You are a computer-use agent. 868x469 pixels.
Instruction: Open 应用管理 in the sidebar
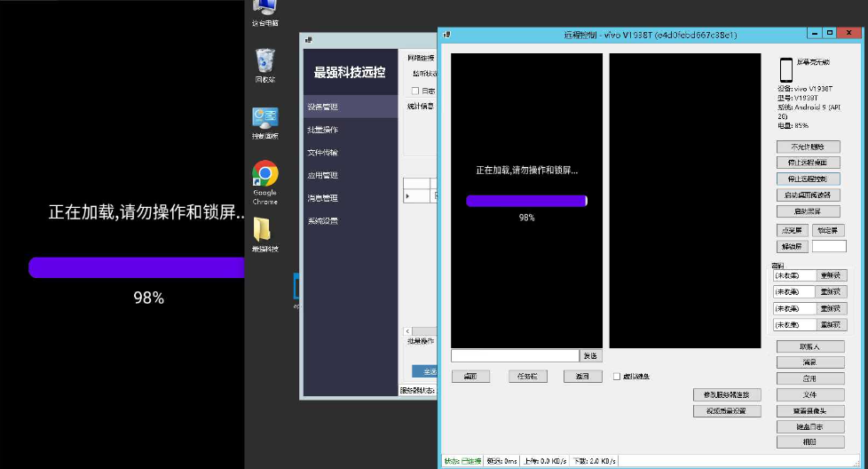tap(351, 175)
